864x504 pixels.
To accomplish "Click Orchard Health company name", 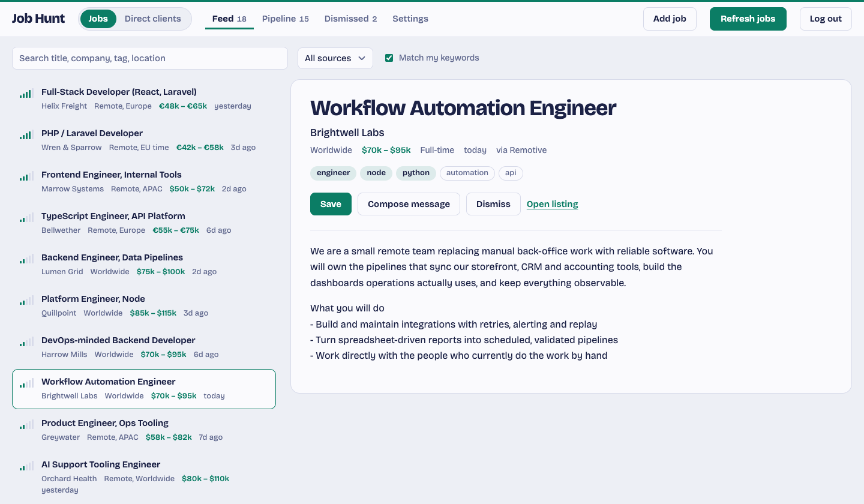I will click(x=69, y=479).
